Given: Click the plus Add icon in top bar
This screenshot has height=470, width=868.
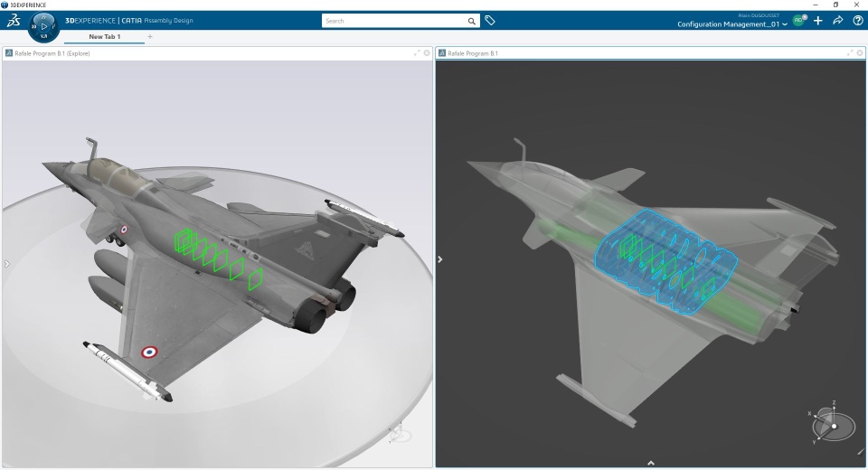Looking at the screenshot, I should click(x=818, y=21).
